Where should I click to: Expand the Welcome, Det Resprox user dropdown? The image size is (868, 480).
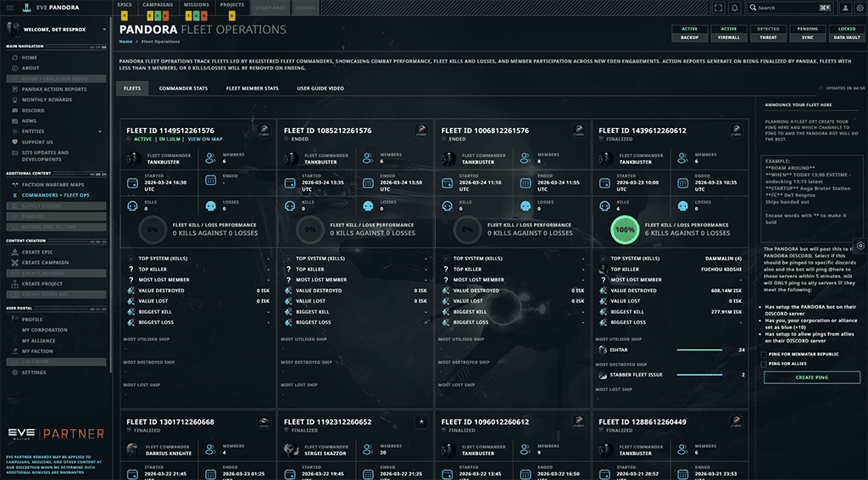pos(104,30)
